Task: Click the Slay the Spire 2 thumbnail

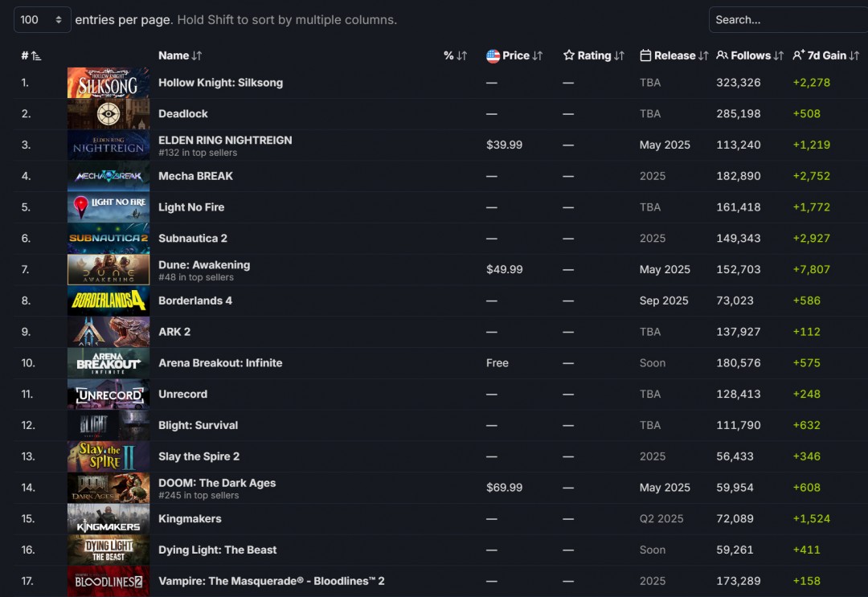Action: click(108, 456)
